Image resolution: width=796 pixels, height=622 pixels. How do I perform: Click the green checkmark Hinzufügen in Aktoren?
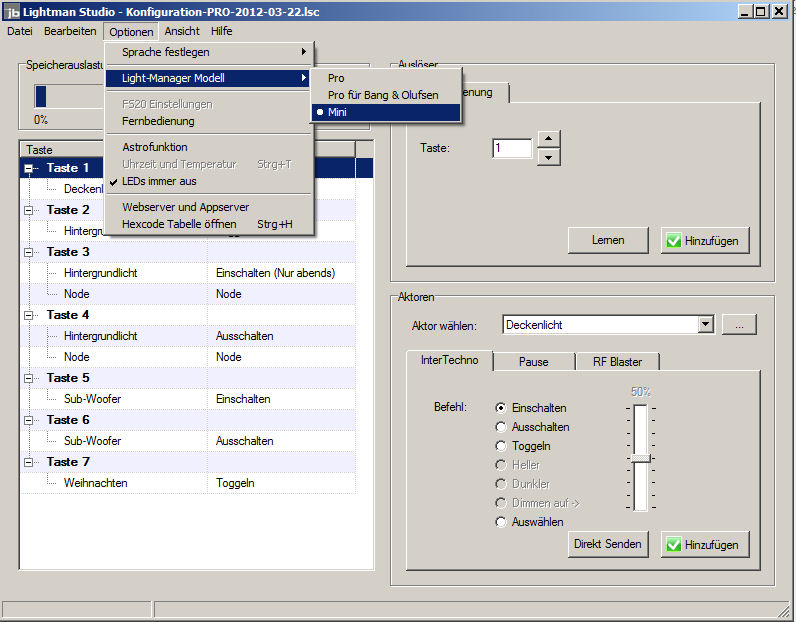pyautogui.click(x=704, y=544)
